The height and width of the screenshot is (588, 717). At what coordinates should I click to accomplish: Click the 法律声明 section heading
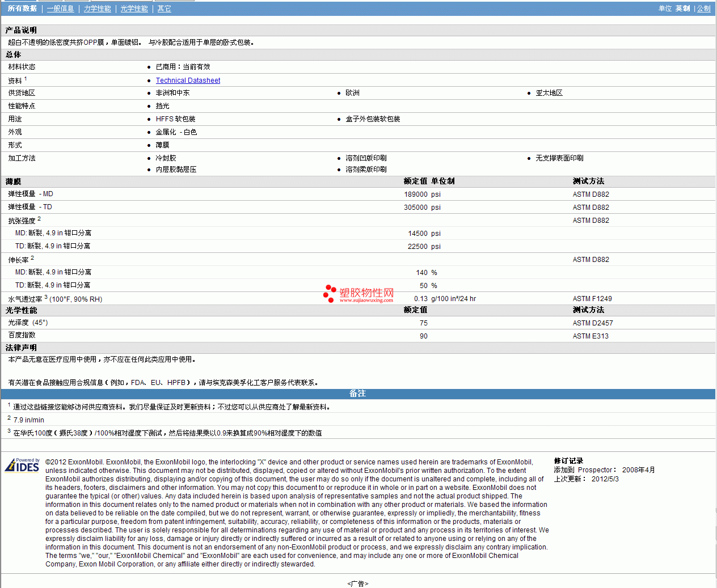(x=21, y=348)
